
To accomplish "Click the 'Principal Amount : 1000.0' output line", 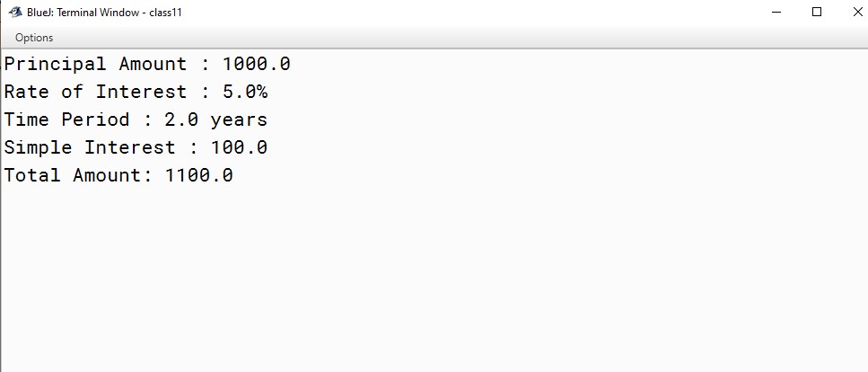I will click(x=147, y=65).
